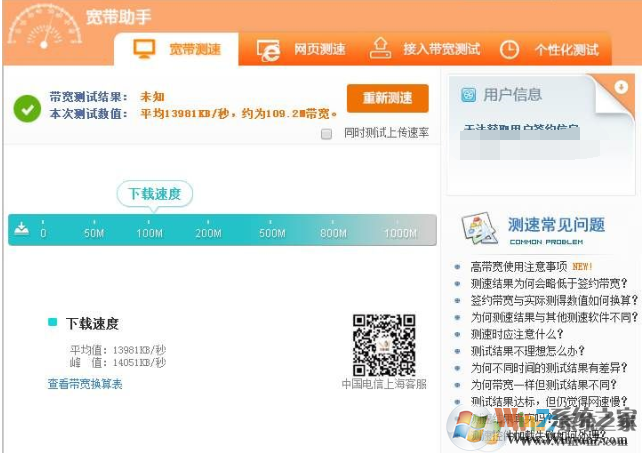The image size is (644, 453).
Task: Click the 下载速度 bubble above the speed bar
Action: tap(154, 193)
